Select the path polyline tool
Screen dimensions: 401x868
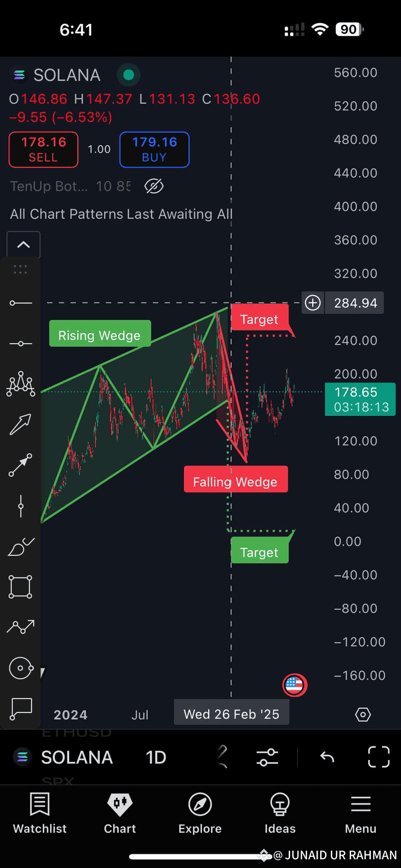[x=21, y=627]
